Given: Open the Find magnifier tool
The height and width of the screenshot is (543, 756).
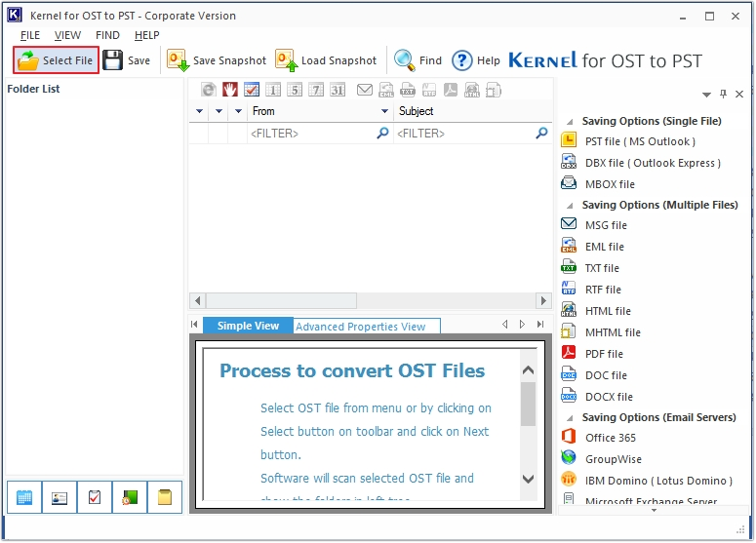Looking at the screenshot, I should click(418, 60).
